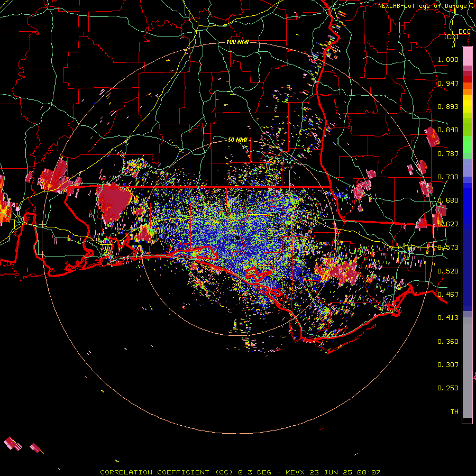Click the 0.787 legend value

tap(448, 153)
